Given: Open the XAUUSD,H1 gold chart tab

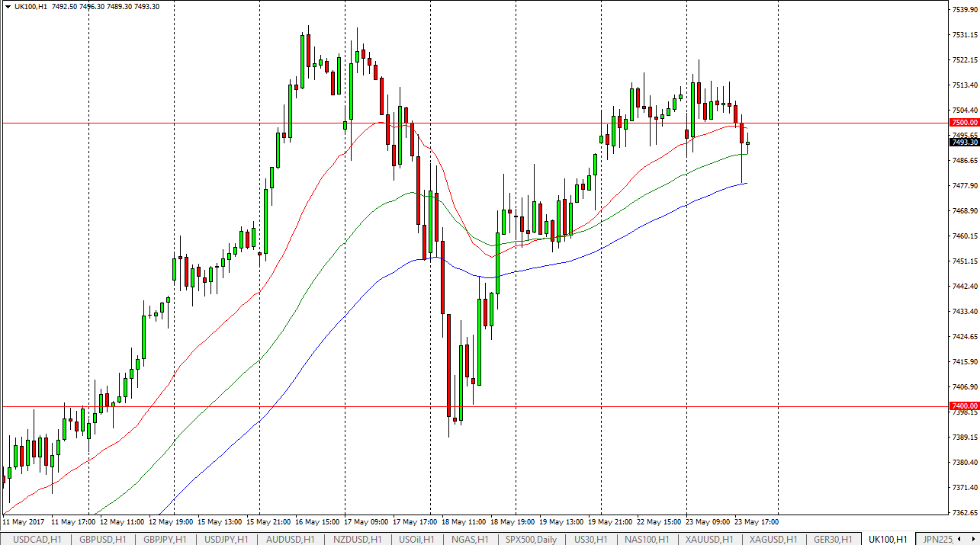Looking at the screenshot, I should click(x=712, y=539).
